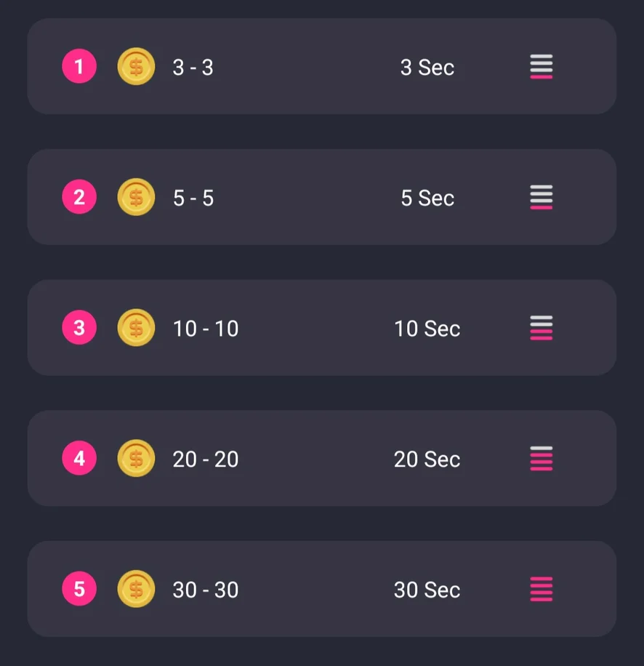Viewport: 644px width, 666px height.
Task: Click the level bars icon in row 3
Action: coord(541,328)
